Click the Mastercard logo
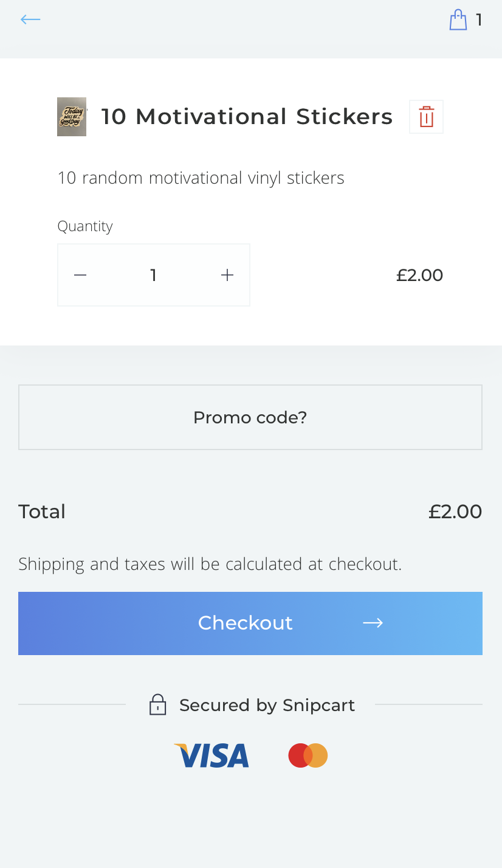The height and width of the screenshot is (868, 502). (308, 755)
